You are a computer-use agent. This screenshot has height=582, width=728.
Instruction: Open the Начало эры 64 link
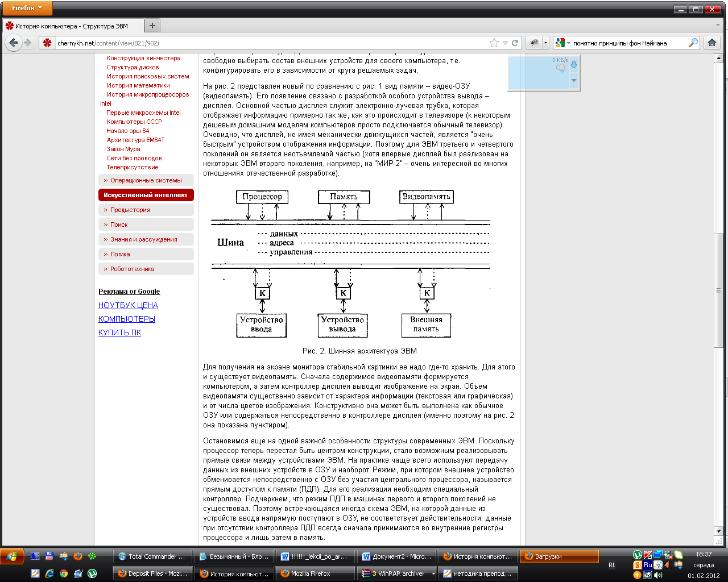click(128, 131)
